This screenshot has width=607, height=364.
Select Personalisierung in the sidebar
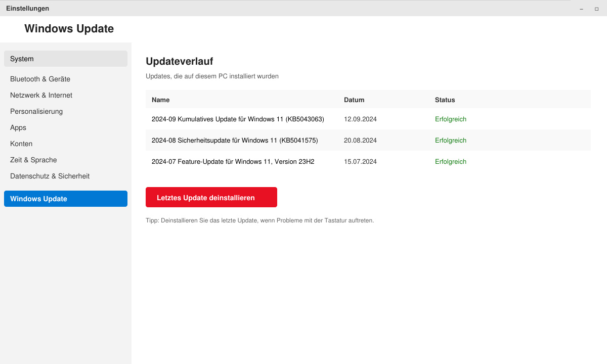point(66,111)
